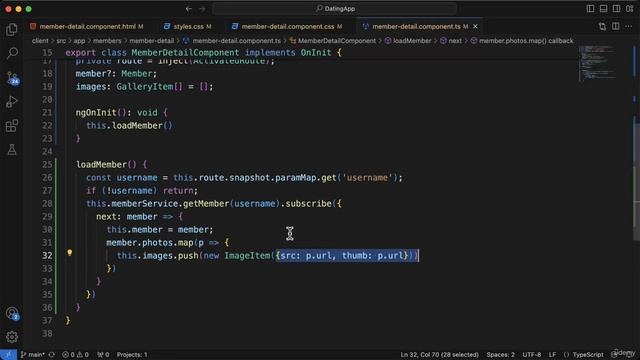
Task: Click the lightbulb code action on line 32
Action: click(x=69, y=253)
